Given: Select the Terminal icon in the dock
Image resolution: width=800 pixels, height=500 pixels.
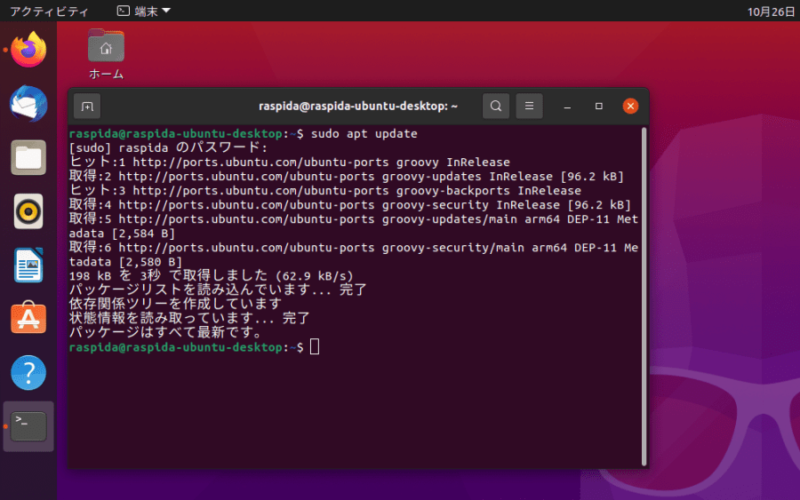Looking at the screenshot, I should point(29,426).
